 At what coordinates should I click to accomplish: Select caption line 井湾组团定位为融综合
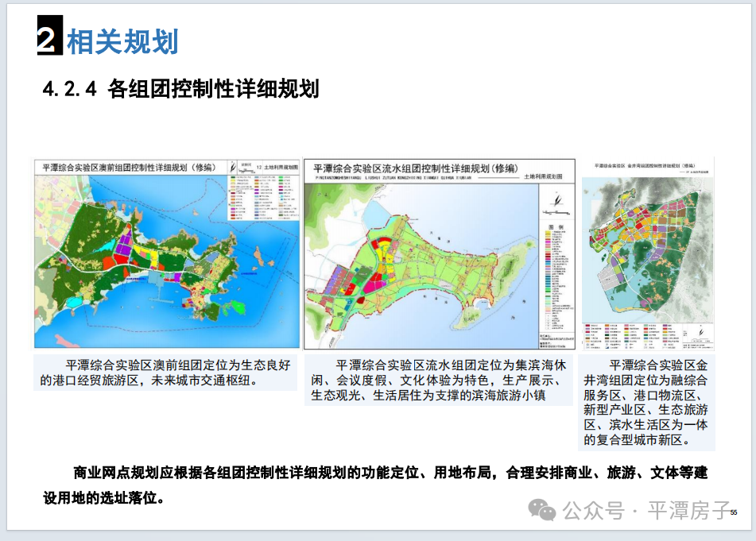click(646, 380)
